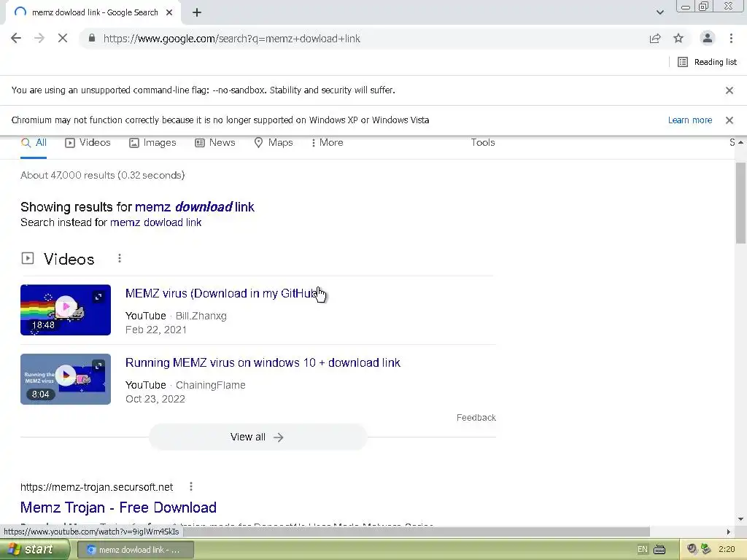The height and width of the screenshot is (560, 747).
Task: Click About 47,000 results text
Action: (x=102, y=175)
